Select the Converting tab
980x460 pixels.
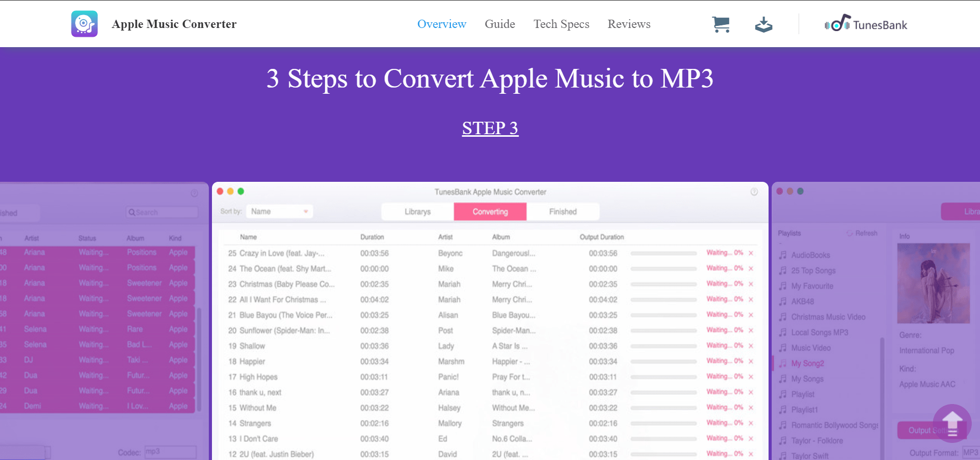[490, 211]
